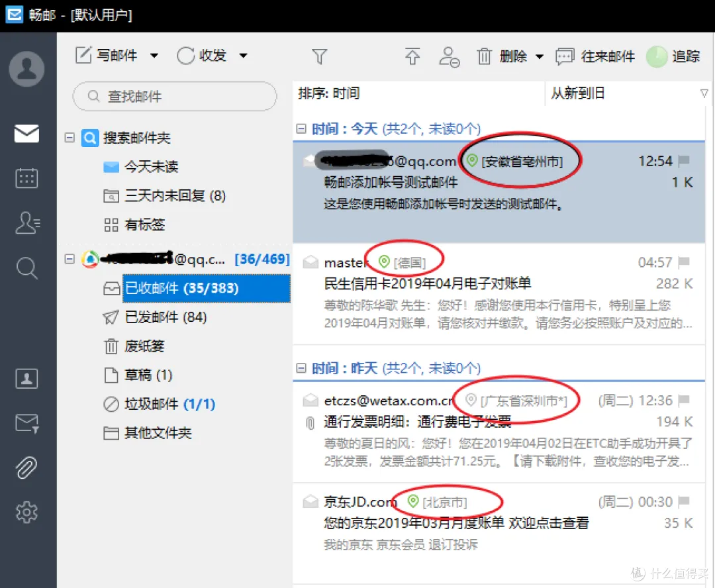Viewport: 715px width, 588px height.
Task: Collapse the 搜索邮件夹 tree node
Action: pos(70,137)
